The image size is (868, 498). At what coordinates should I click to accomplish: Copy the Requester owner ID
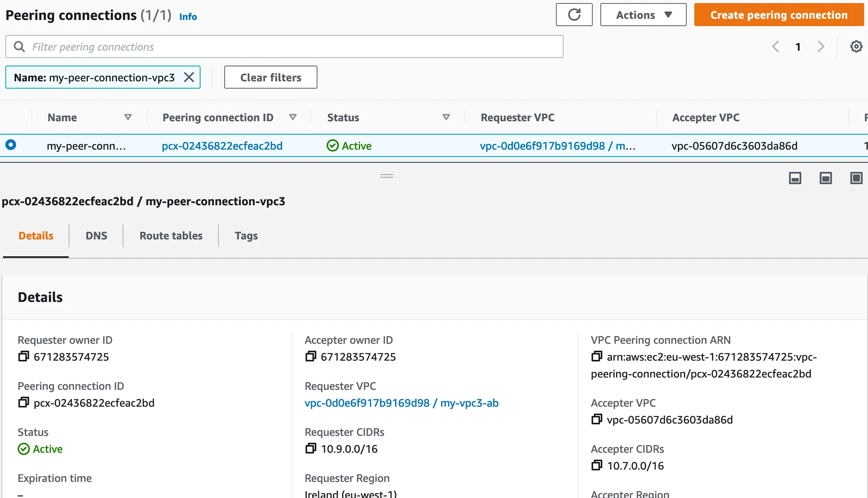tap(23, 356)
